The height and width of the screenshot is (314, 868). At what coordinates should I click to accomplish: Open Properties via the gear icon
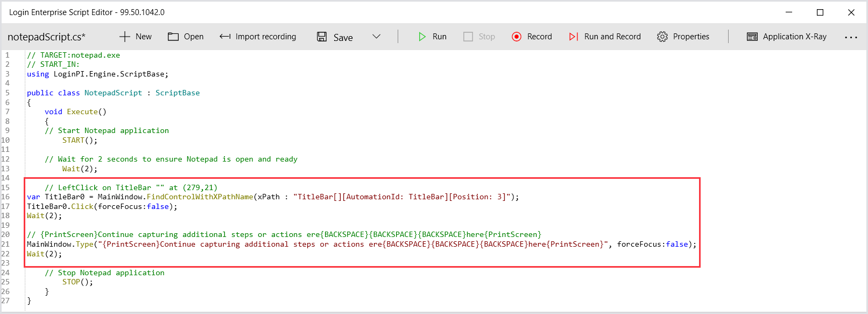click(662, 37)
